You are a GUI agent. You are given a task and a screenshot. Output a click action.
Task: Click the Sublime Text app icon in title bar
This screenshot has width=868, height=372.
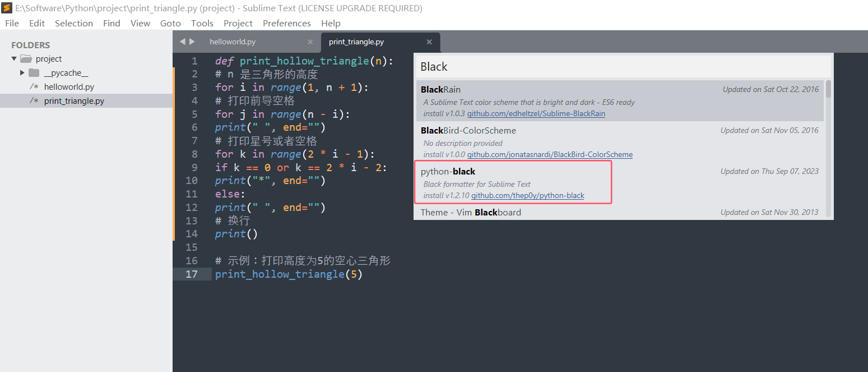7,8
